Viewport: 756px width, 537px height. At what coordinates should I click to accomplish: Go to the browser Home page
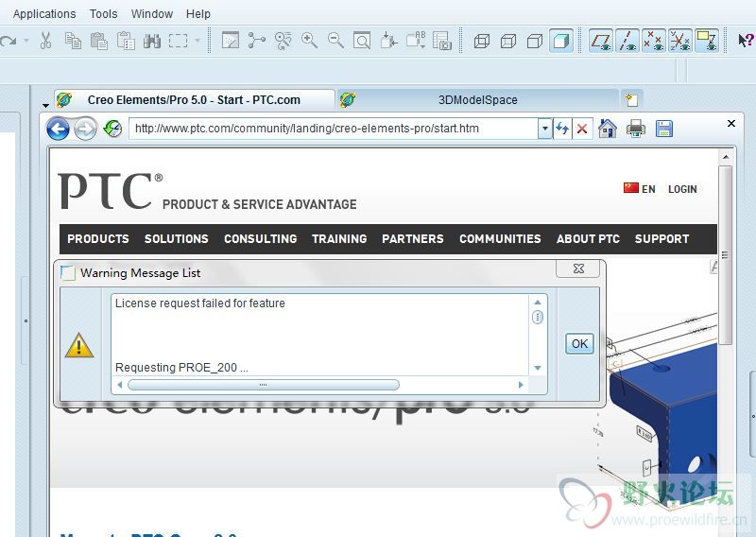coord(608,129)
